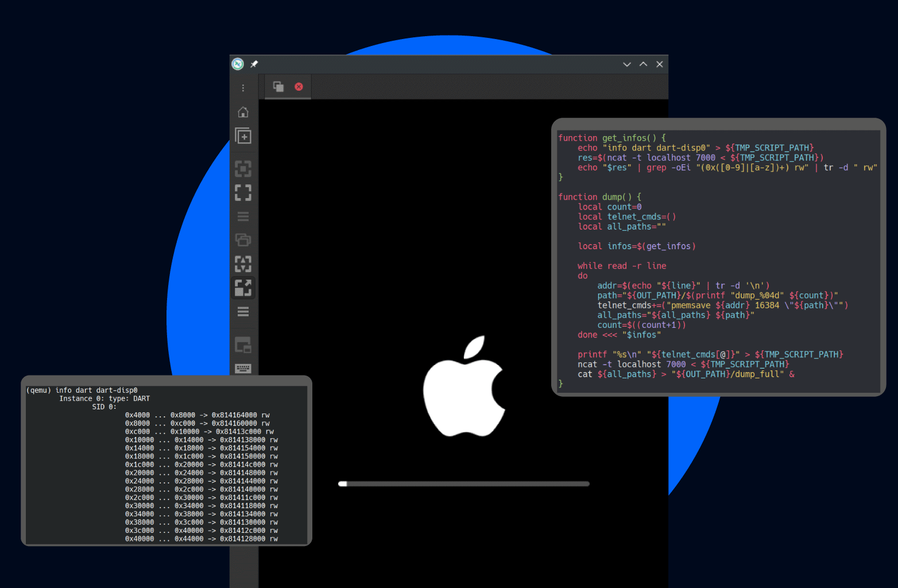
Task: Click the screen-with-inset window icon
Action: click(243, 345)
